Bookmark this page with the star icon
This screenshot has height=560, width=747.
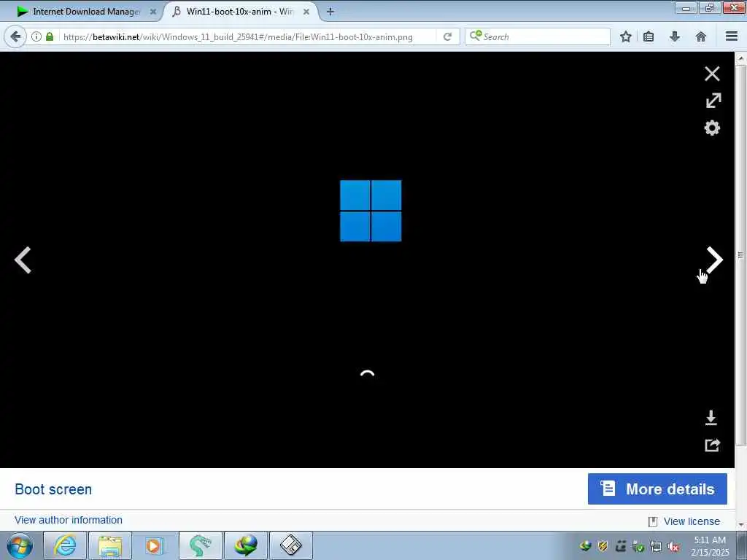point(626,36)
